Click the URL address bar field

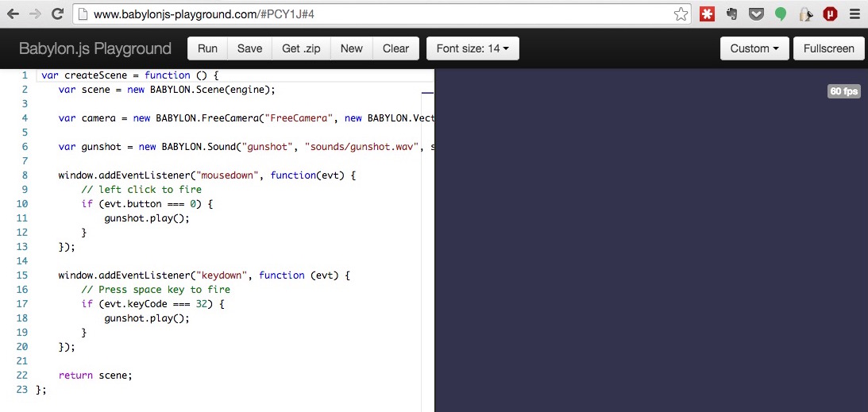[x=382, y=14]
